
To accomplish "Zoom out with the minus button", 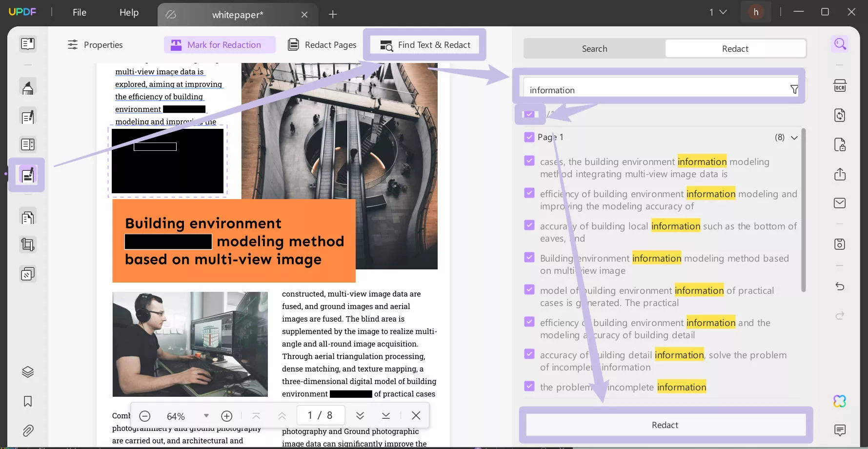I will point(145,416).
